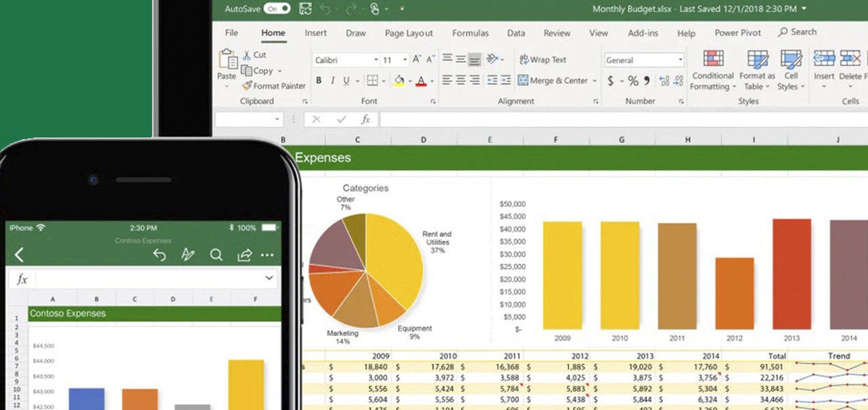Open Conditional Formatting menu
This screenshot has width=868, height=410.
click(x=713, y=70)
